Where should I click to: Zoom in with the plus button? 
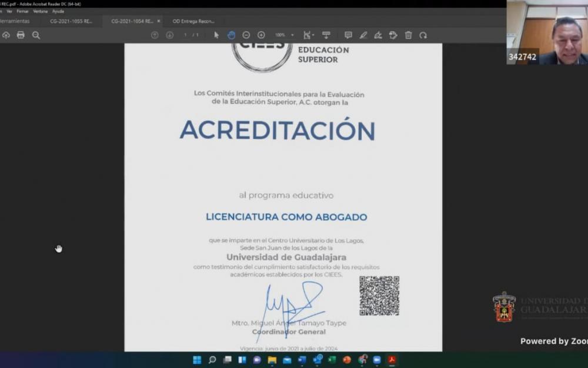[x=262, y=35]
